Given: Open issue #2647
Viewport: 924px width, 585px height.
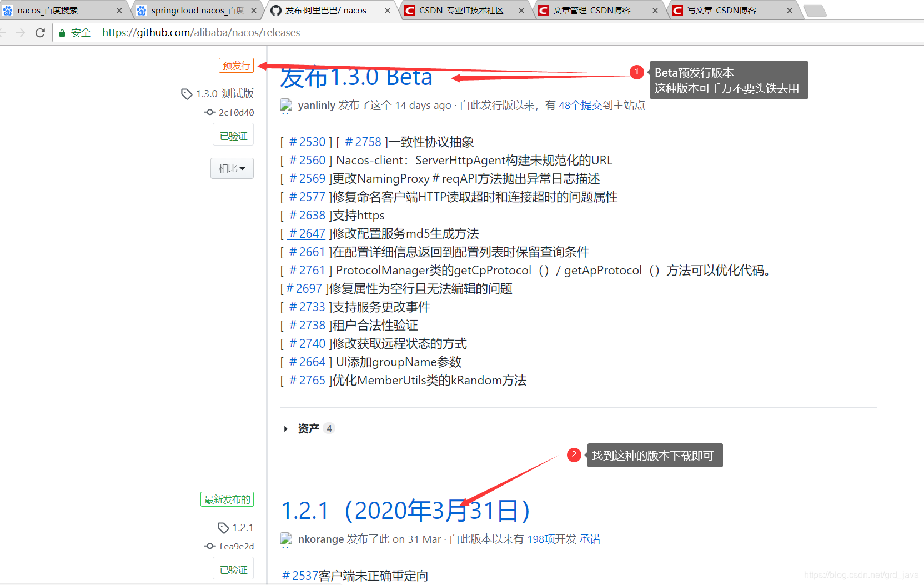Looking at the screenshot, I should [x=307, y=234].
